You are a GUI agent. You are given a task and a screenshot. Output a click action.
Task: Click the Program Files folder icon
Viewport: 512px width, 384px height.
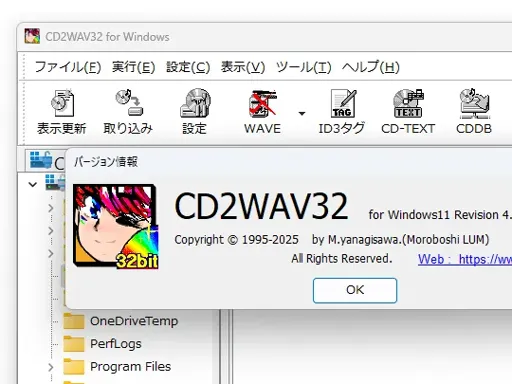(x=74, y=366)
